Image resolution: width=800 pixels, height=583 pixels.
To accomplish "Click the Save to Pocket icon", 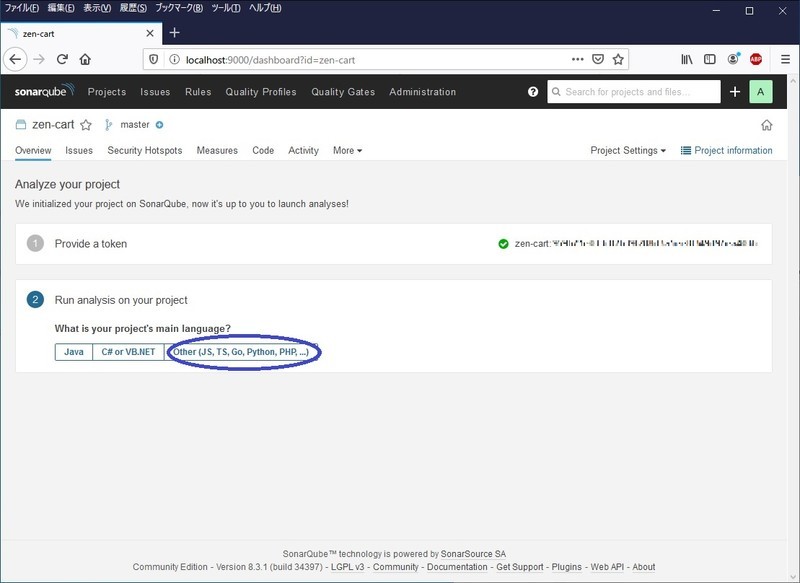I will point(598,60).
